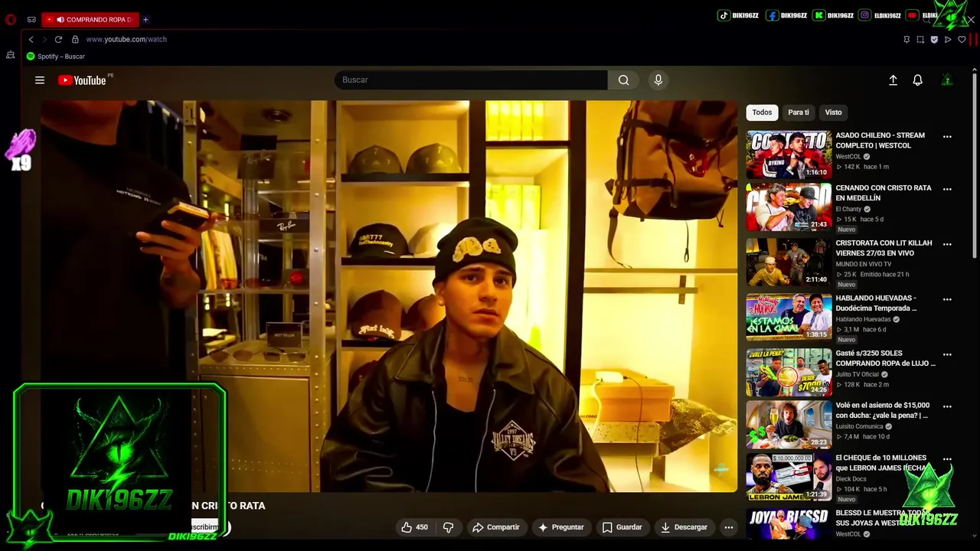Open LeBron James cheque thumbnail

click(789, 477)
